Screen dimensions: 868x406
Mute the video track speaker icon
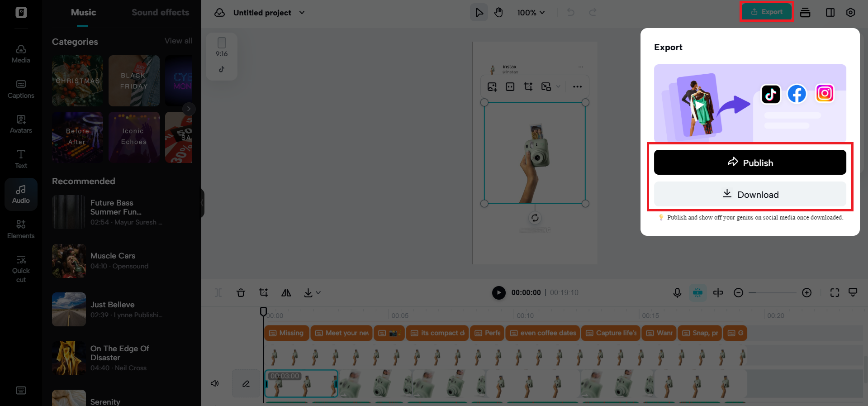tap(215, 383)
